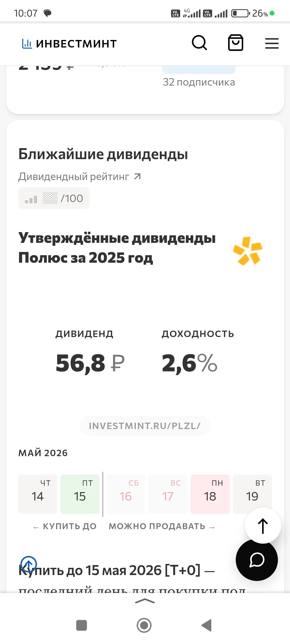Open the hamburger menu
This screenshot has height=644, width=290.
pos(272,43)
